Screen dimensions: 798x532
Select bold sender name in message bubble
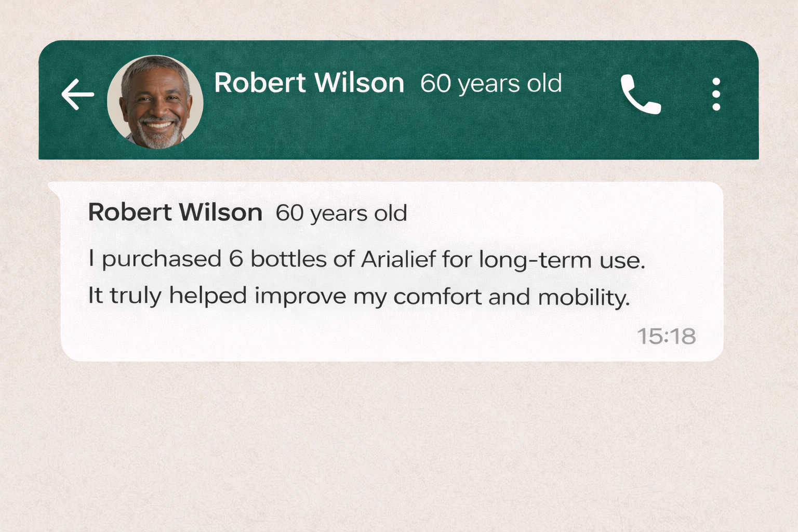click(x=175, y=212)
